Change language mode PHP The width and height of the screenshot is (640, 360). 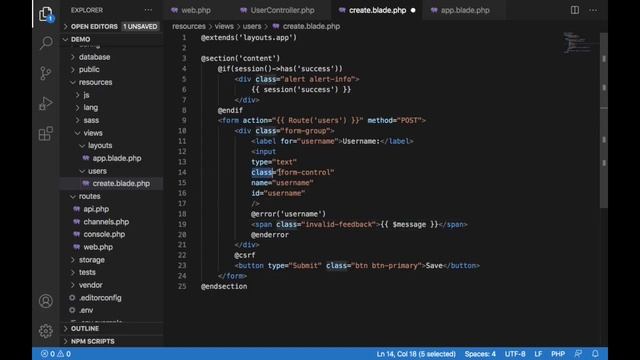click(558, 354)
